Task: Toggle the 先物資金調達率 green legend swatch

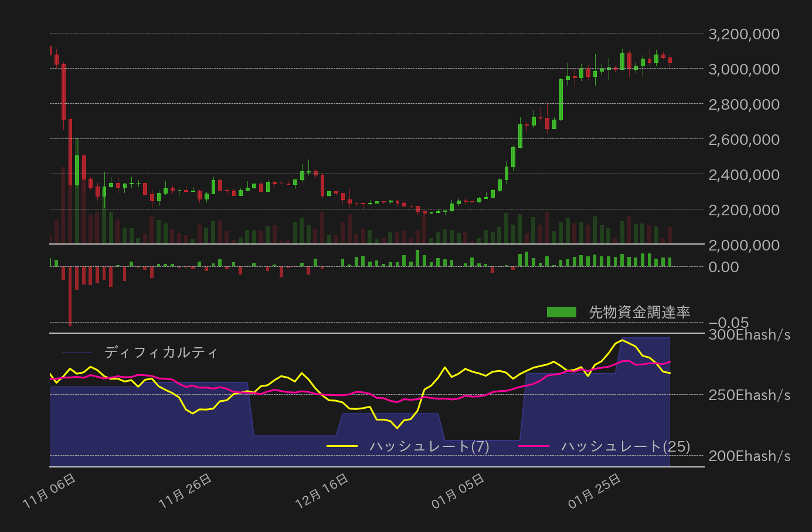Action: pos(563,311)
